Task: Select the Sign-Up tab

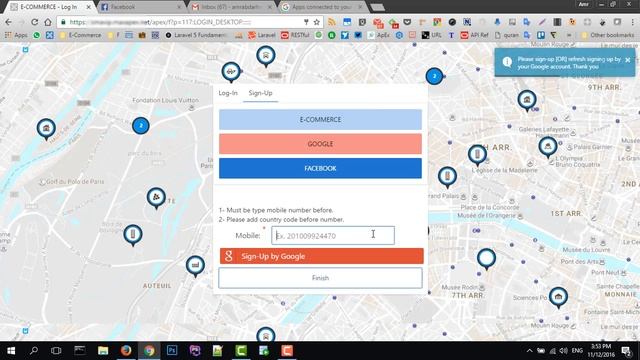Action: pyautogui.click(x=260, y=93)
